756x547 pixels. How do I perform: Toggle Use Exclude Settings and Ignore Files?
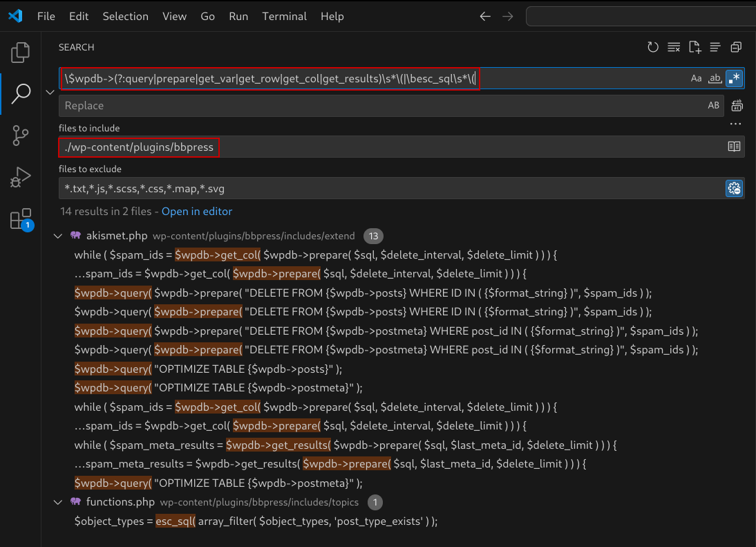[734, 188]
